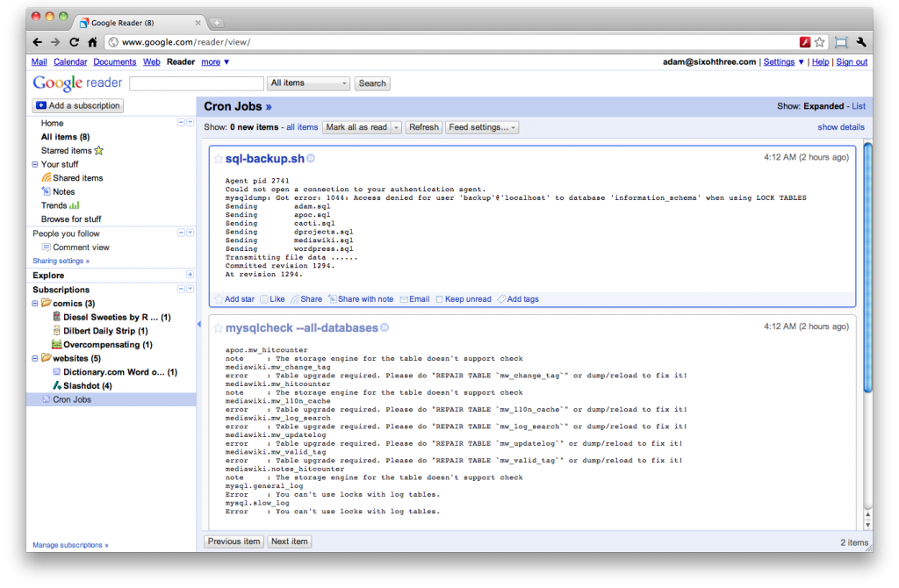Image resolution: width=899 pixels, height=588 pixels.
Task: Select the Google Reader (8) browser tab
Action: click(139, 23)
